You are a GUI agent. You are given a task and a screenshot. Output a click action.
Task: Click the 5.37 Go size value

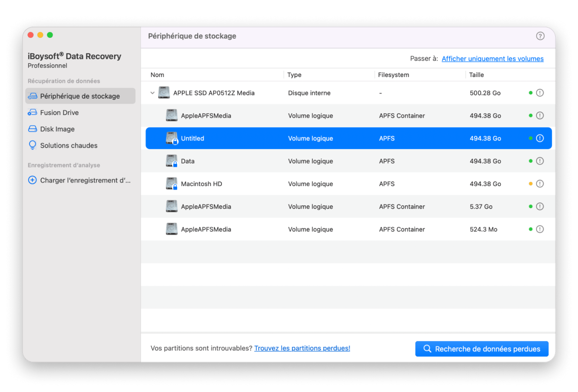481,207
